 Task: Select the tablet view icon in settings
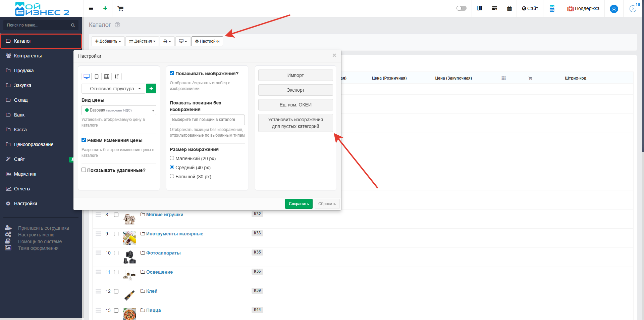[x=97, y=77]
